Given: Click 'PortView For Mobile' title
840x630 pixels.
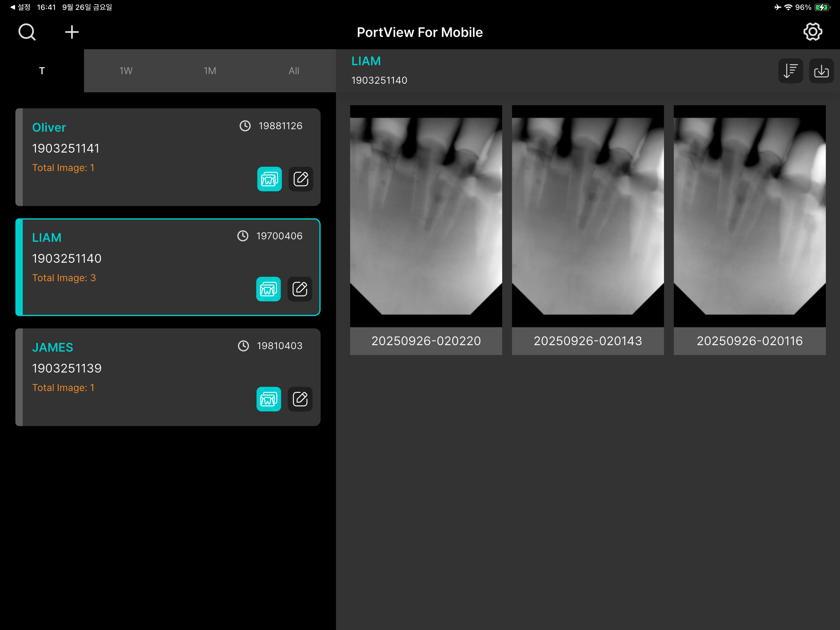Looking at the screenshot, I should [x=420, y=32].
